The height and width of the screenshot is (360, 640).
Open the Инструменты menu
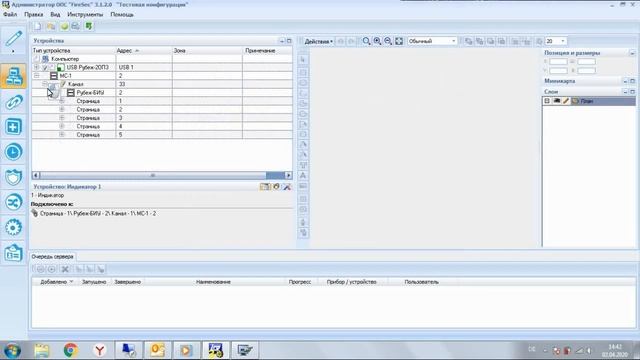[85, 14]
